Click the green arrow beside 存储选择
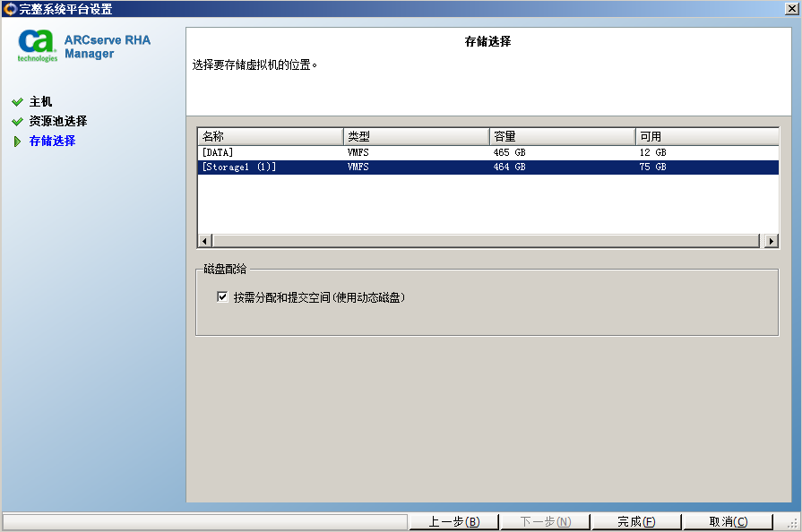The width and height of the screenshot is (802, 532). point(17,141)
